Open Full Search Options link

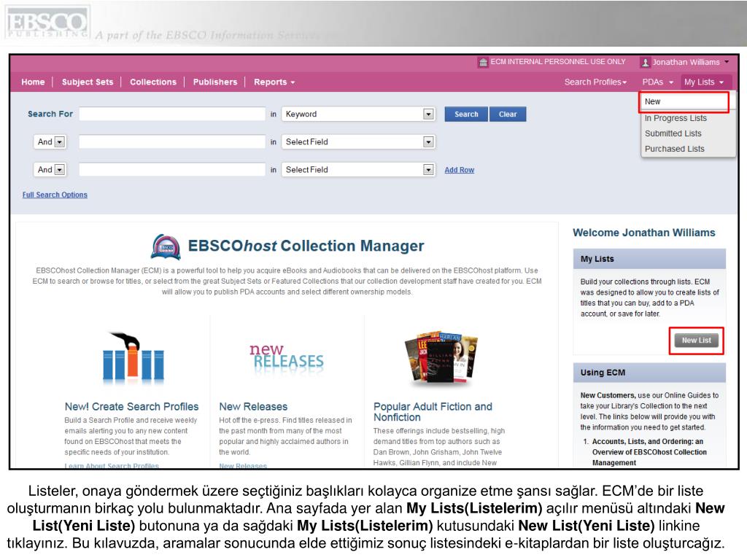coord(55,195)
